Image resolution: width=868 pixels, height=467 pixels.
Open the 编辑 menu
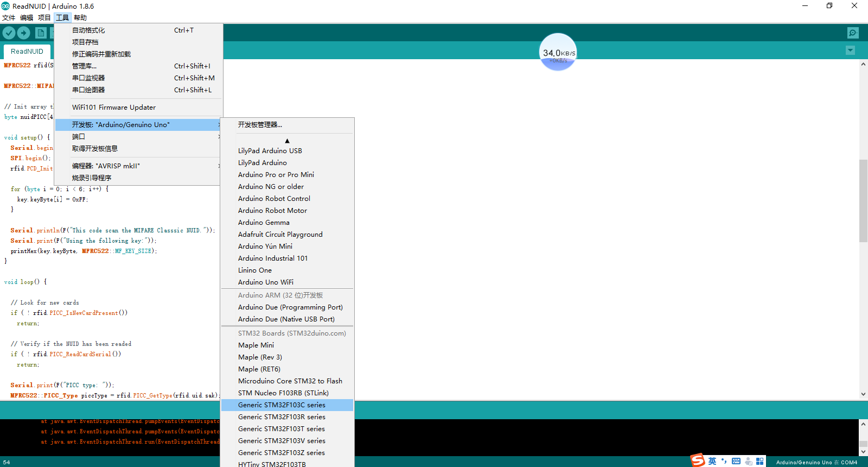click(27, 17)
